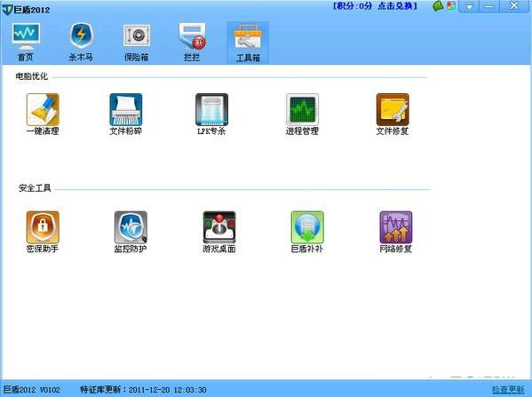
Task: Go to the 拦拦 interception tab
Action: (192, 42)
